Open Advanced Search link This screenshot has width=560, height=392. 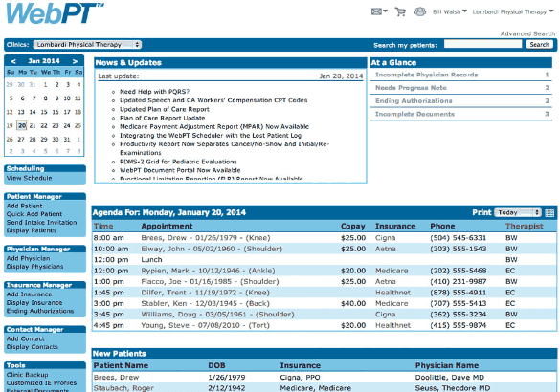(x=527, y=33)
